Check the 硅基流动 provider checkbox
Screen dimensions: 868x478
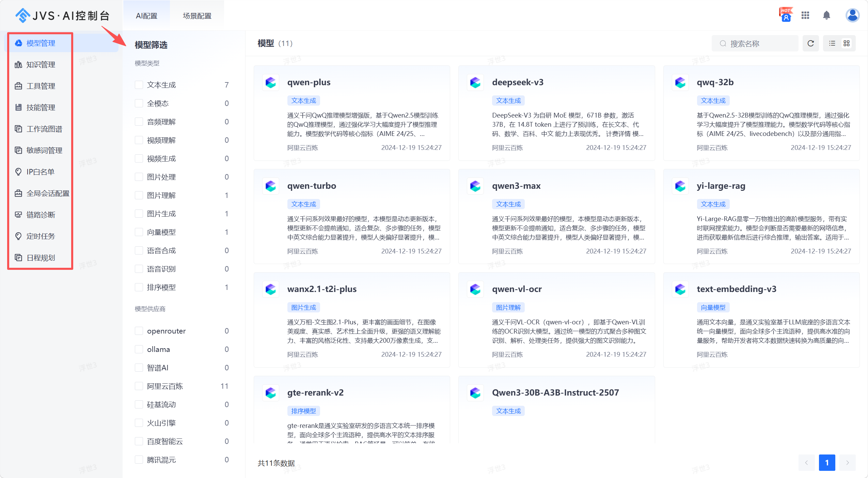(x=139, y=404)
